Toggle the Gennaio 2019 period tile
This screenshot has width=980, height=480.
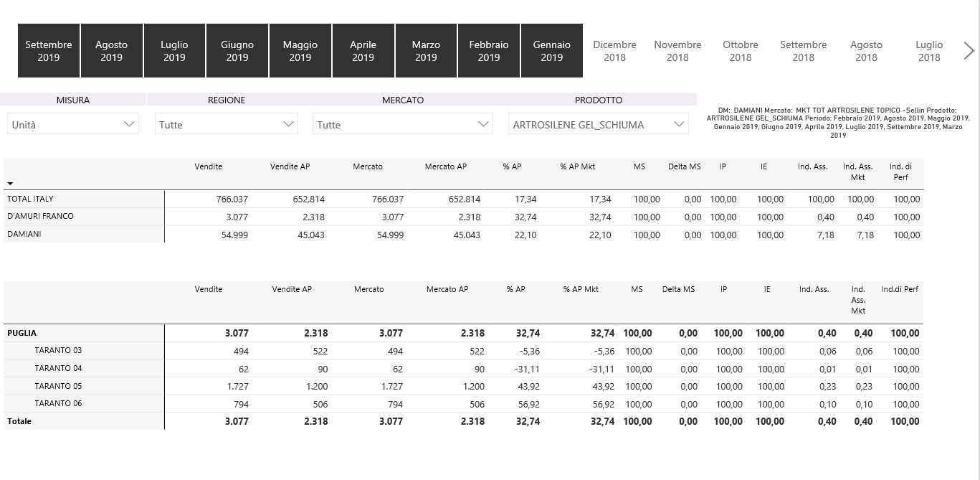click(551, 50)
